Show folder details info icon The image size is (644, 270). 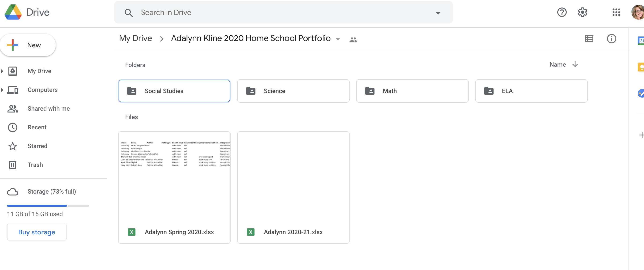611,39
